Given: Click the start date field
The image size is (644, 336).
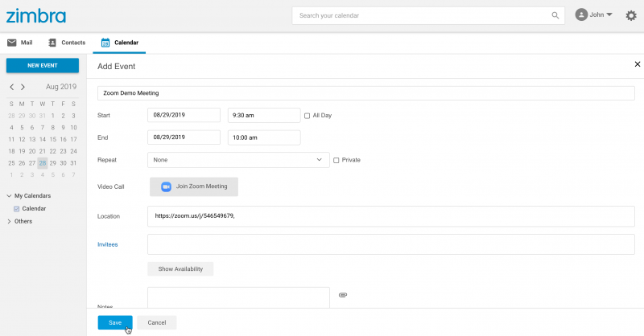Looking at the screenshot, I should 184,115.
